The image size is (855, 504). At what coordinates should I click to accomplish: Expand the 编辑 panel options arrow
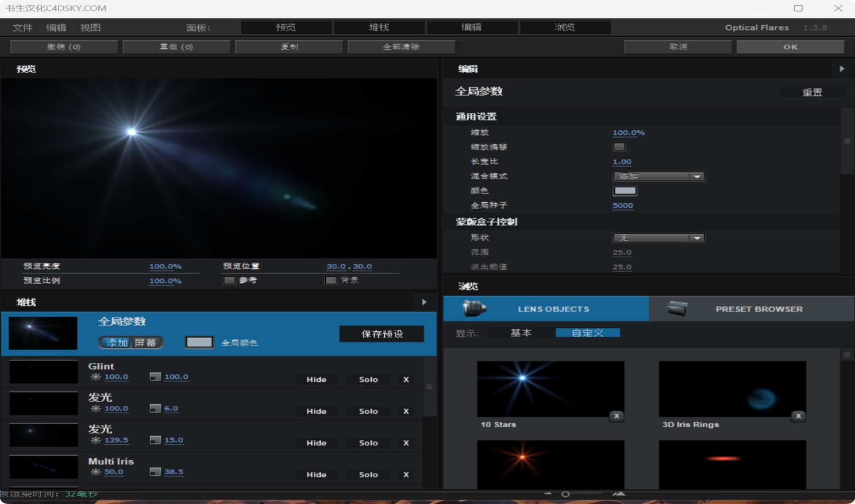click(x=842, y=69)
